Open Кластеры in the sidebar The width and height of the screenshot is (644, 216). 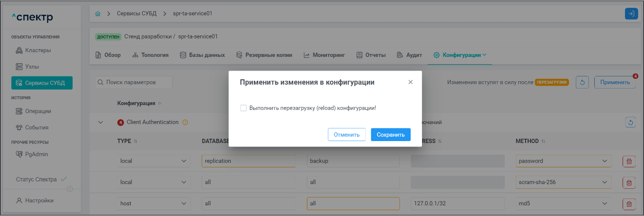click(x=38, y=50)
